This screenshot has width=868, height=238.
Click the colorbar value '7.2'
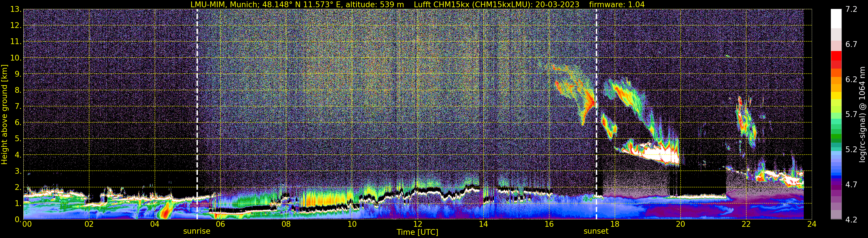click(851, 10)
